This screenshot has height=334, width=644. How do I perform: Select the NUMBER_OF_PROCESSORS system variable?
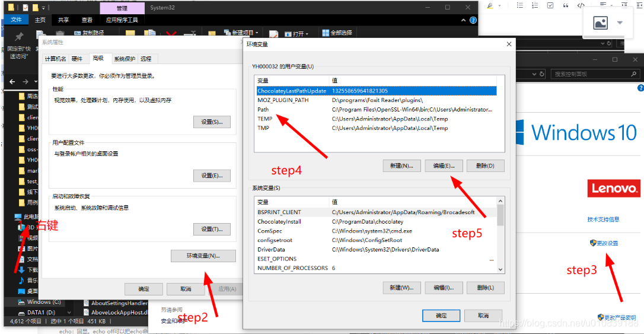(376, 268)
